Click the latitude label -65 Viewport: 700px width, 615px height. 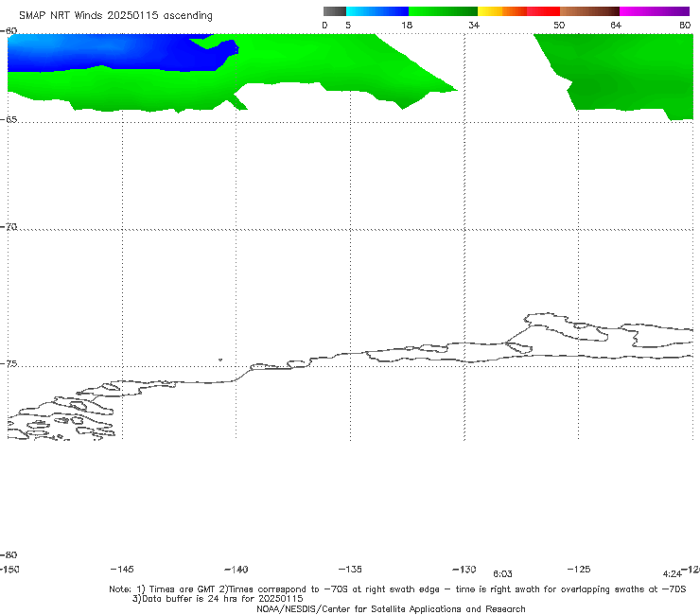(9, 120)
